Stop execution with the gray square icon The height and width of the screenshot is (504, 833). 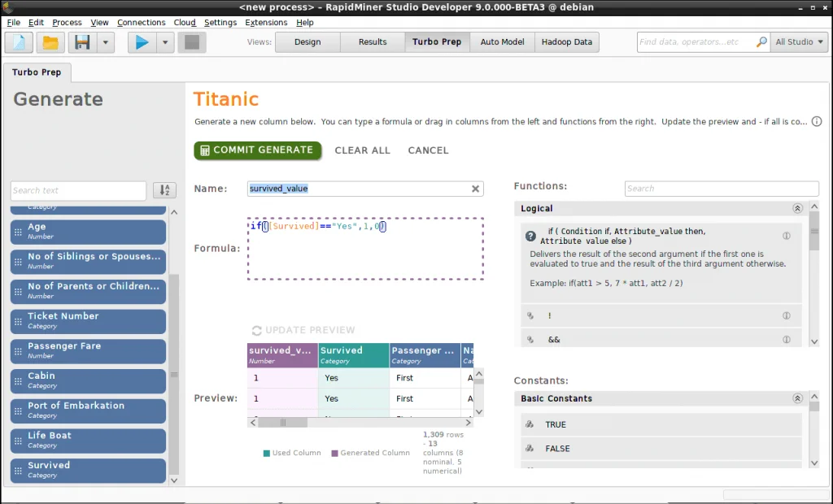[190, 41]
